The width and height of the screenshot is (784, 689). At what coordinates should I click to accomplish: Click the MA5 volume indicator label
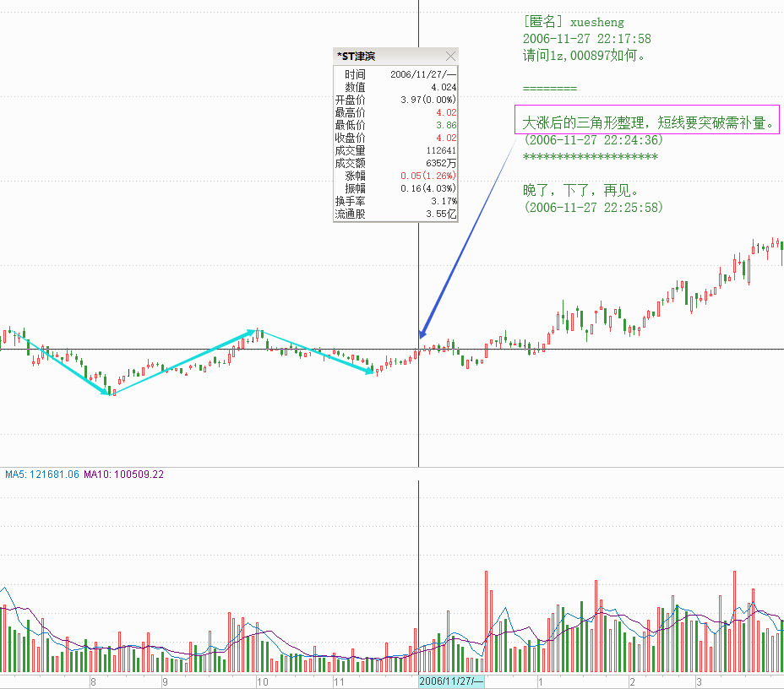(42, 475)
